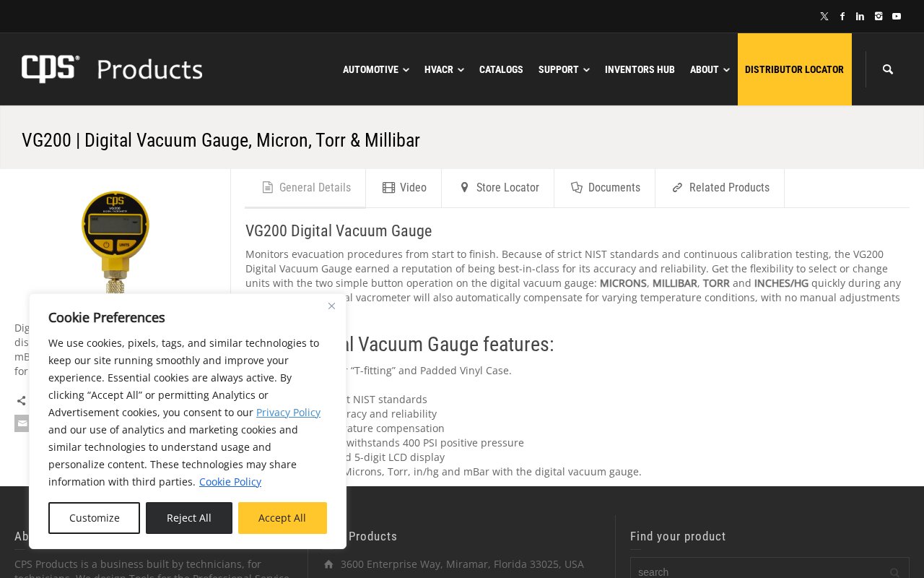Open the Facebook page icon
Viewport: 924px width, 578px height.
pyautogui.click(x=842, y=17)
